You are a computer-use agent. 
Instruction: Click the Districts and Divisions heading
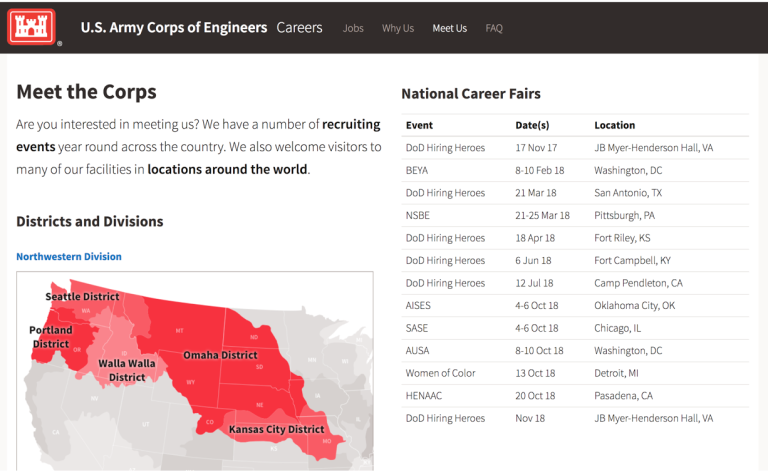coord(90,221)
